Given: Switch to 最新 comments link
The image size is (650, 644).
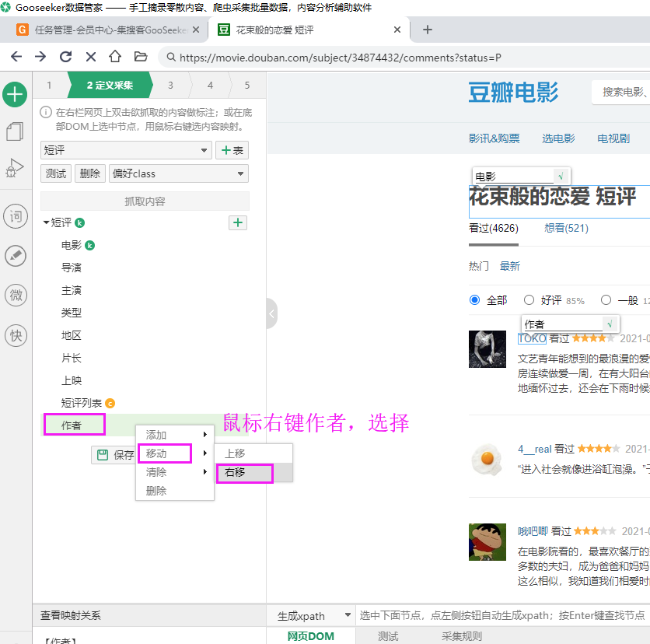Looking at the screenshot, I should click(510, 266).
